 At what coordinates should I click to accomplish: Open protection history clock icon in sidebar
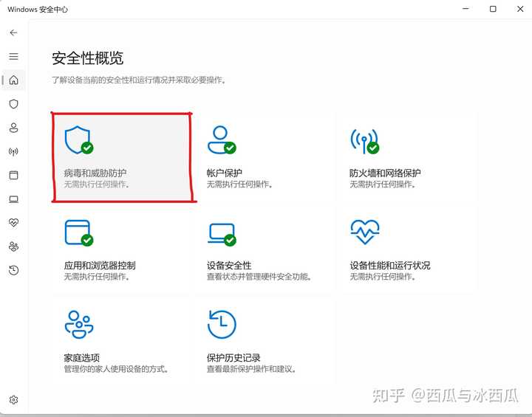point(13,270)
